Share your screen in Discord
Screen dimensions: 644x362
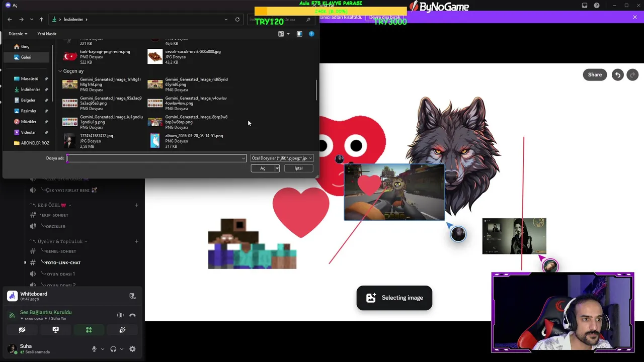pos(55,330)
